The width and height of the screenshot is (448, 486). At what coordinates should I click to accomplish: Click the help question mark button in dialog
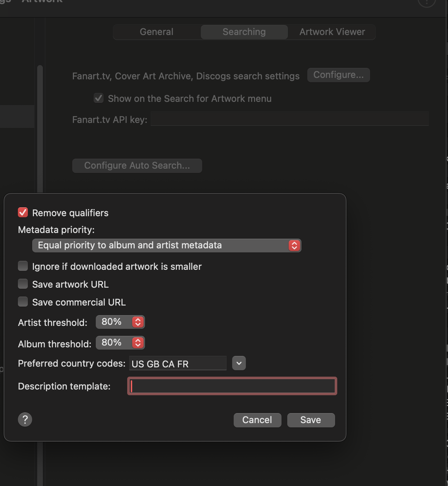pyautogui.click(x=25, y=420)
